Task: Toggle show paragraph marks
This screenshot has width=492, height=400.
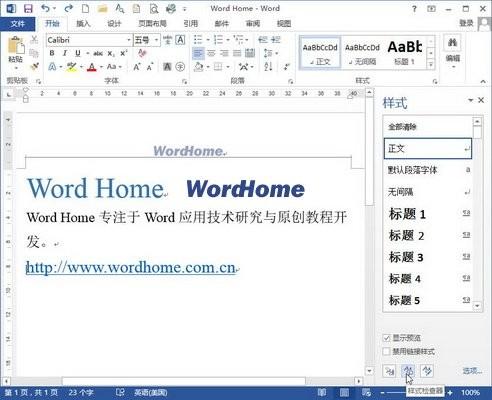Action: point(287,67)
